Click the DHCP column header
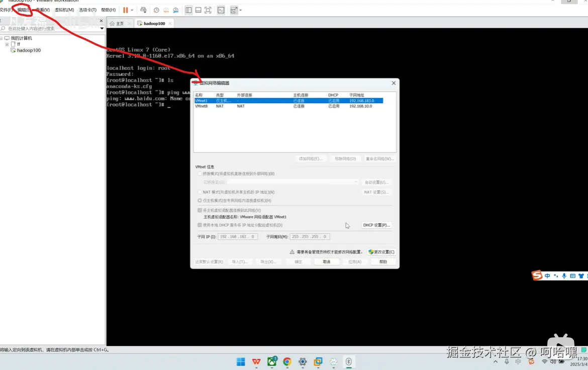Viewport: 588px width, 370px height. point(333,95)
